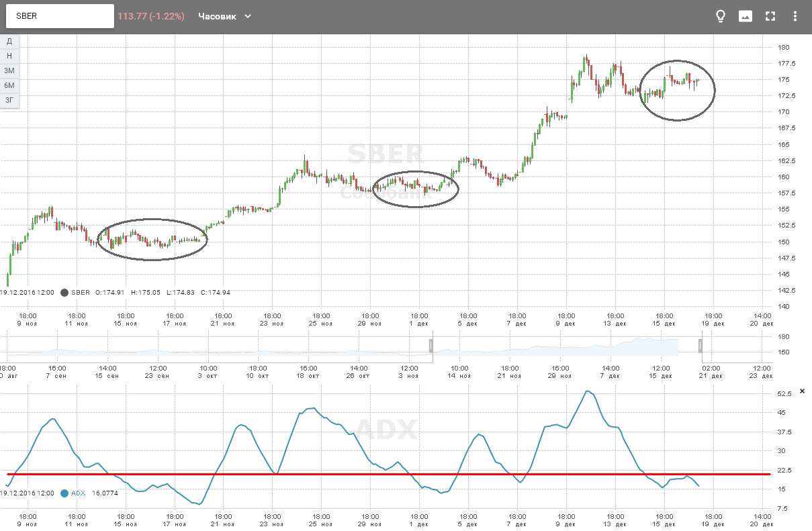Click the 52.5 ADX axis label
This screenshot has width=812, height=531.
coord(785,393)
